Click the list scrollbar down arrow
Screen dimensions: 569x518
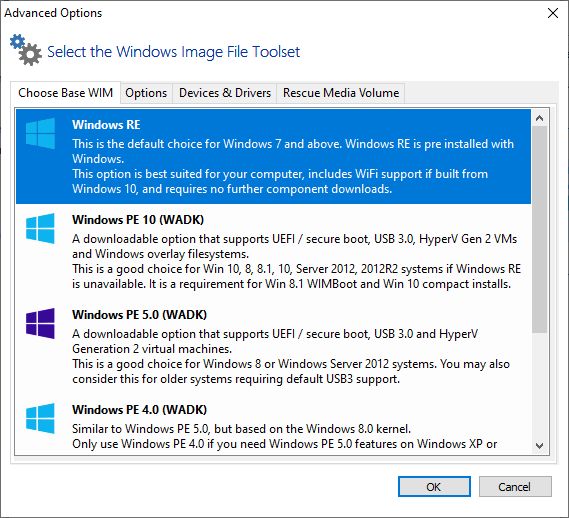click(x=540, y=445)
